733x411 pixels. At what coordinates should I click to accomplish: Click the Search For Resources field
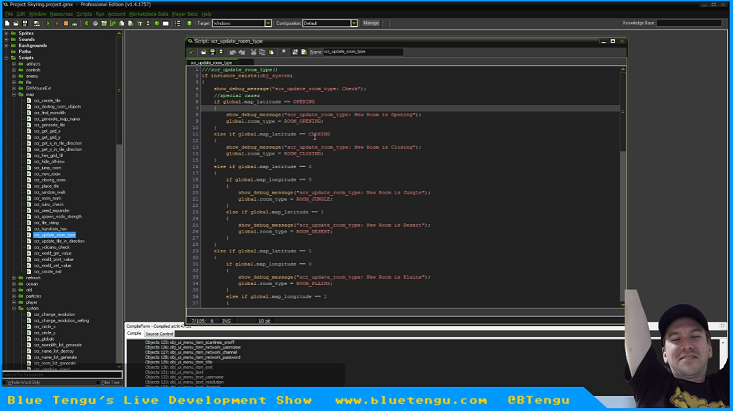tap(62, 375)
